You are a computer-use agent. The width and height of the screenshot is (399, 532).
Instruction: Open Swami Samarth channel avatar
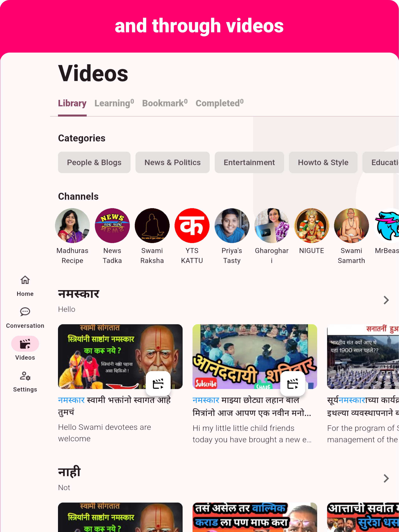click(x=351, y=226)
